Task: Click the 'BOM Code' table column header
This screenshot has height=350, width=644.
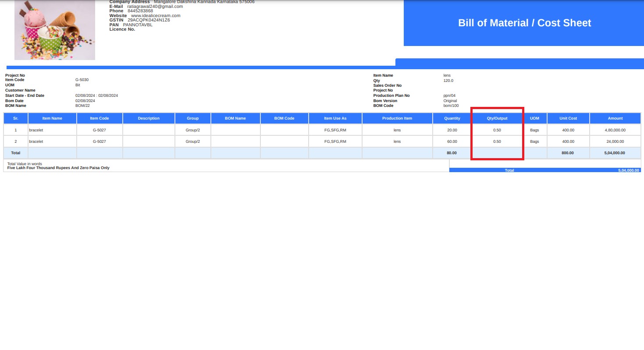Action: pyautogui.click(x=285, y=118)
